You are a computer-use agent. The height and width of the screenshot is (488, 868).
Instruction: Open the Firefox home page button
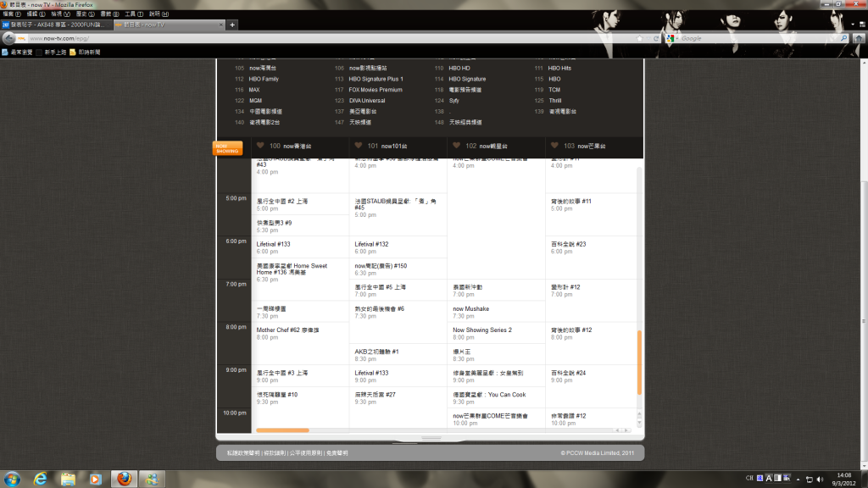coord(859,38)
